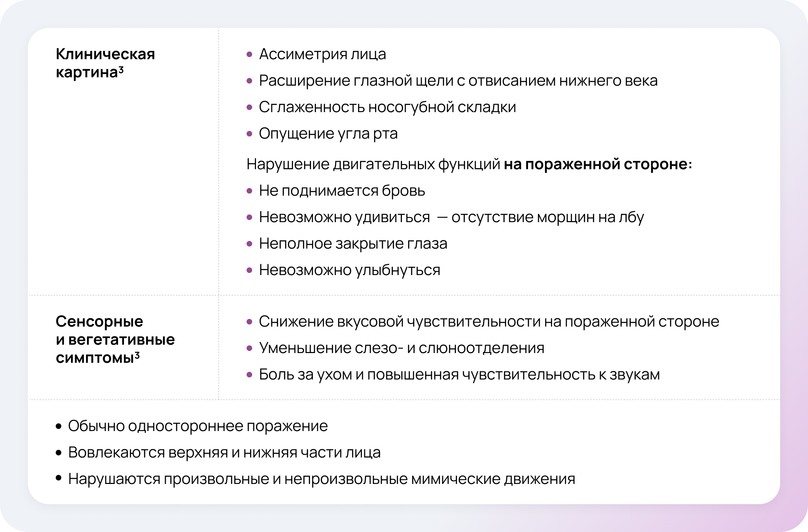Click purple bullet dot beside "Ассиметрия лица"
The width and height of the screenshot is (808, 532).
point(249,55)
